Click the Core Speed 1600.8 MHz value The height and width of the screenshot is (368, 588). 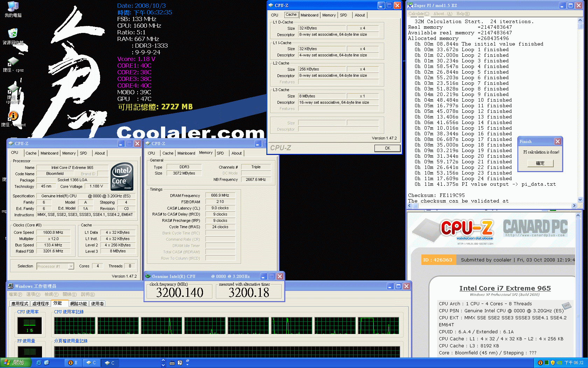53,232
